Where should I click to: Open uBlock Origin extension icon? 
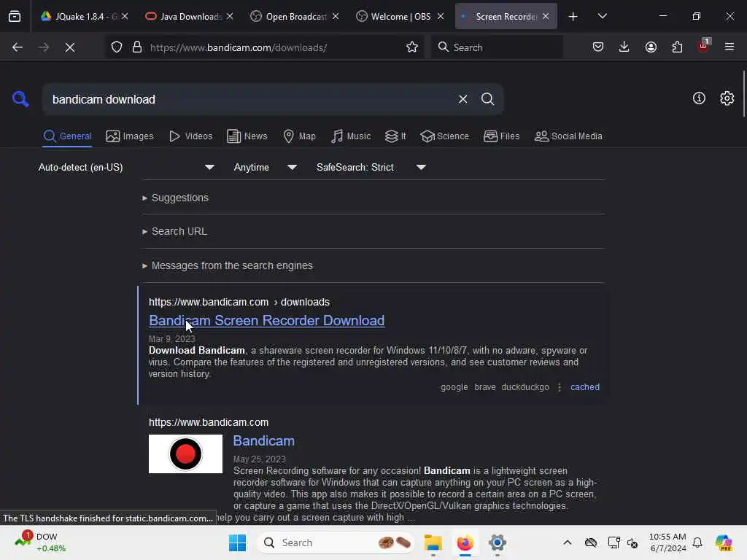click(x=704, y=46)
